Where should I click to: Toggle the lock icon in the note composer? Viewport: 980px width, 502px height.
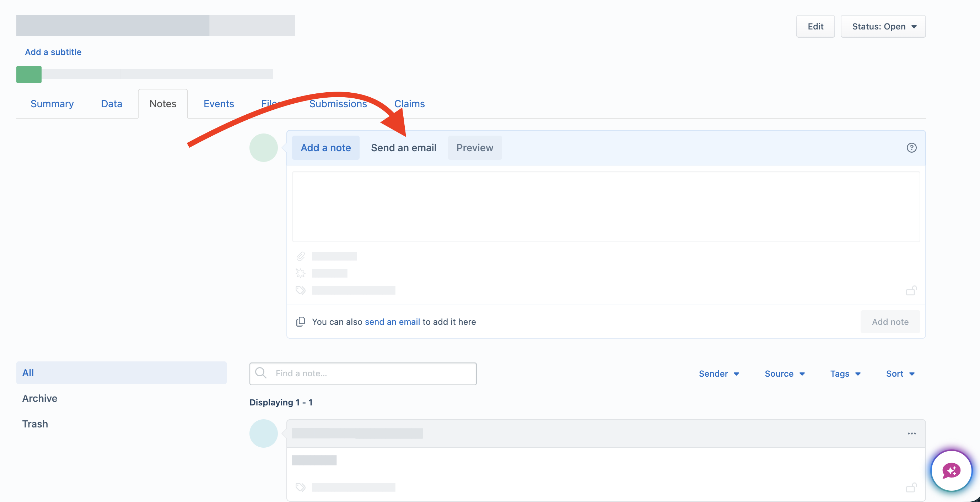911,291
